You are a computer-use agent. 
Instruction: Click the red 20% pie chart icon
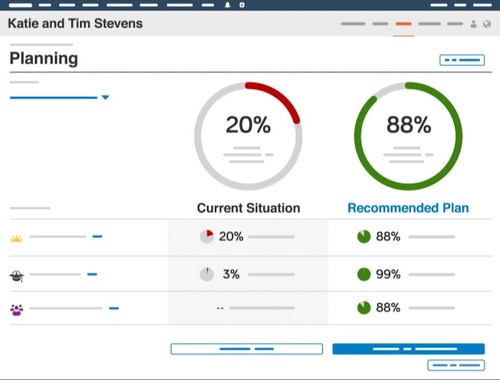[x=207, y=236]
